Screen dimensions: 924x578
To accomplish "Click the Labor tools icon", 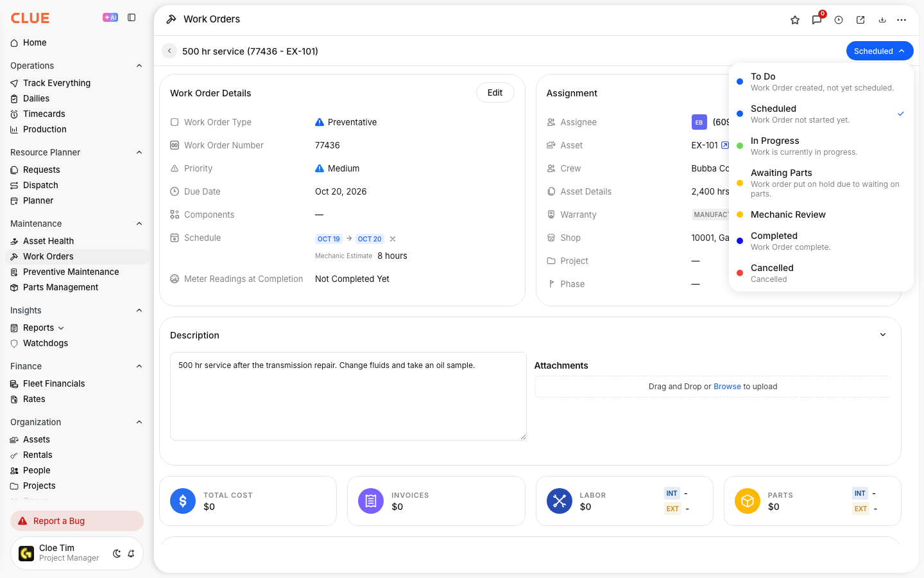I will [560, 501].
